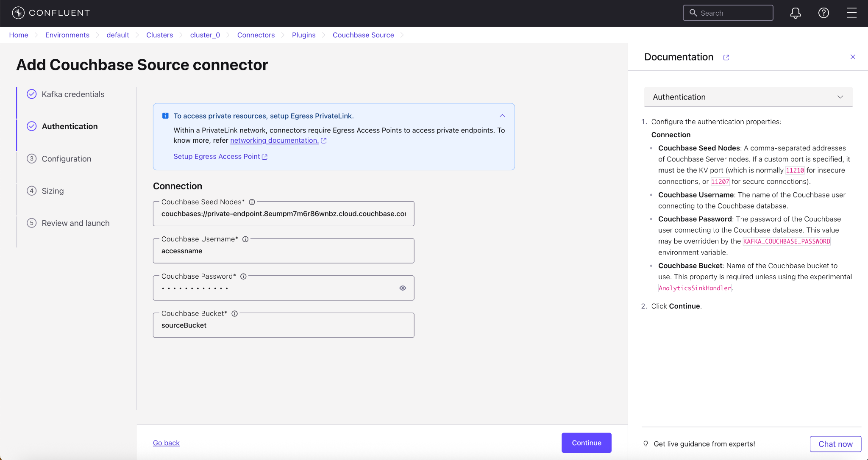Select the Configuration step
This screenshot has width=868, height=460.
click(x=66, y=159)
